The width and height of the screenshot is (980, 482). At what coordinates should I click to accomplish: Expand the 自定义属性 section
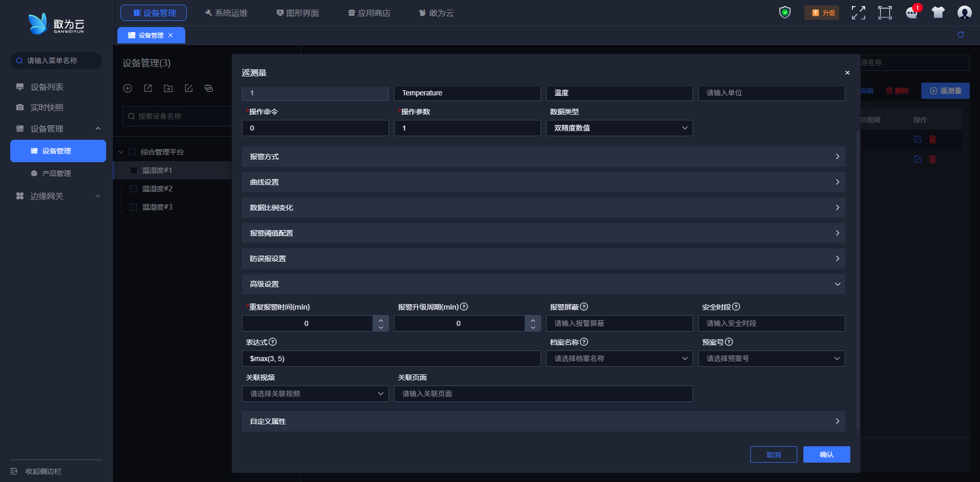coord(543,421)
